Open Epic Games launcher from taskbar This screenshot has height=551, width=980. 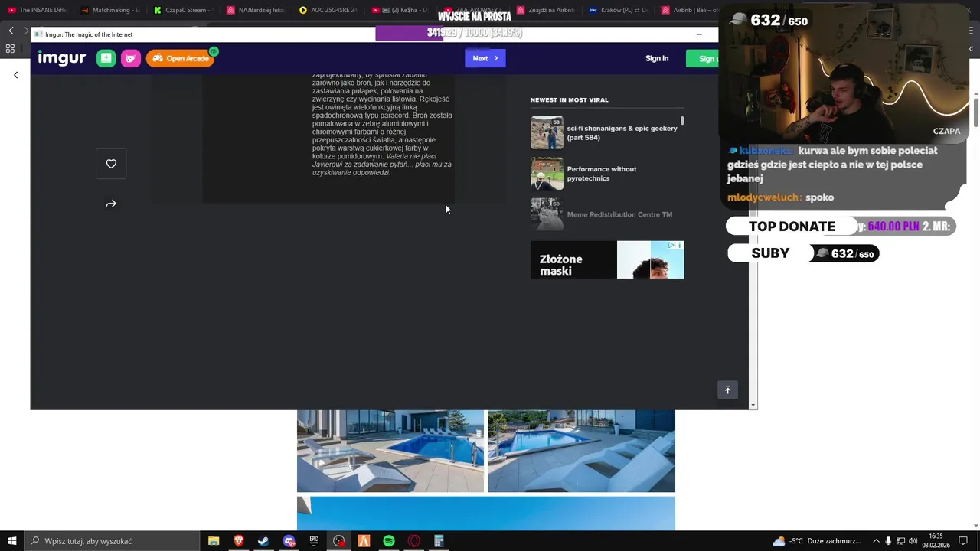pos(314,541)
